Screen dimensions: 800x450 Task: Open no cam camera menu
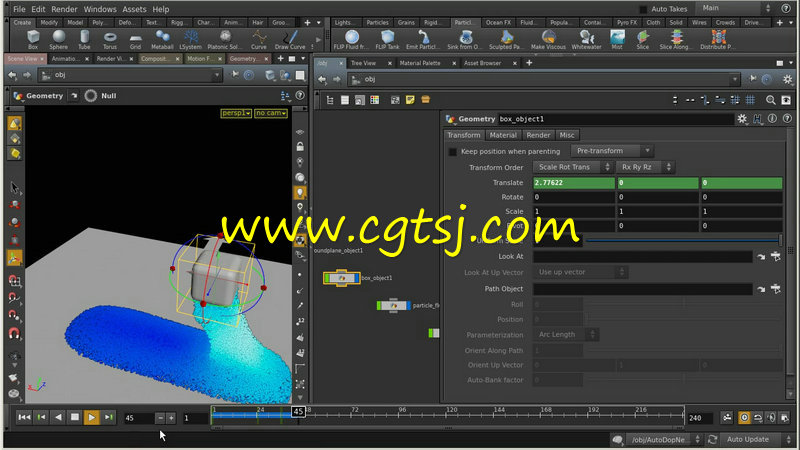[271, 113]
